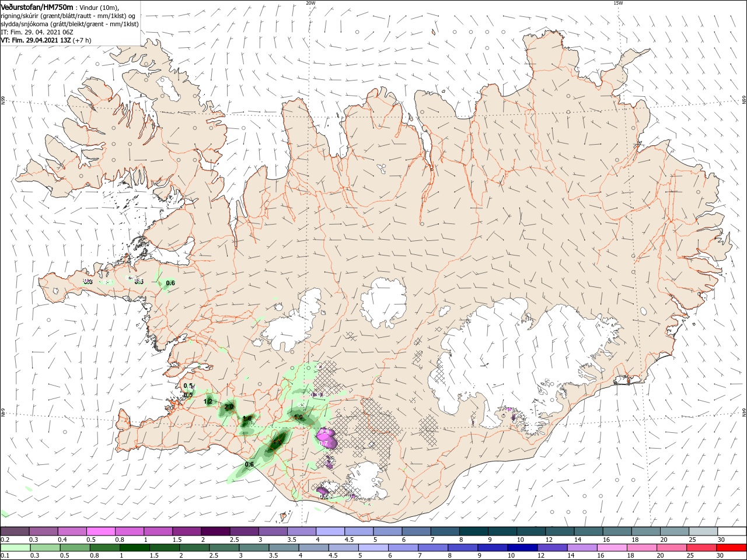This screenshot has width=747, height=560.
Task: Pick the pale lavender snow swatch starting at 4
Action: [330, 531]
